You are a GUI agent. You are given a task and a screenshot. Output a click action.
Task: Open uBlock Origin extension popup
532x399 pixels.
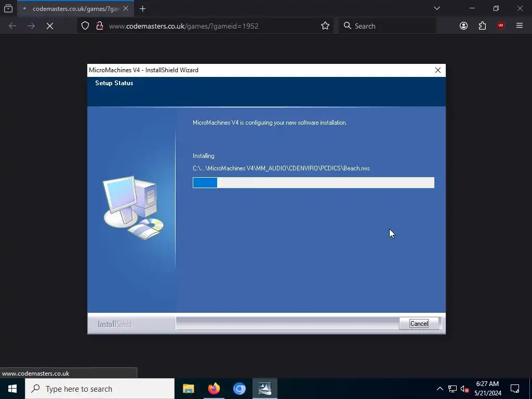[501, 26]
